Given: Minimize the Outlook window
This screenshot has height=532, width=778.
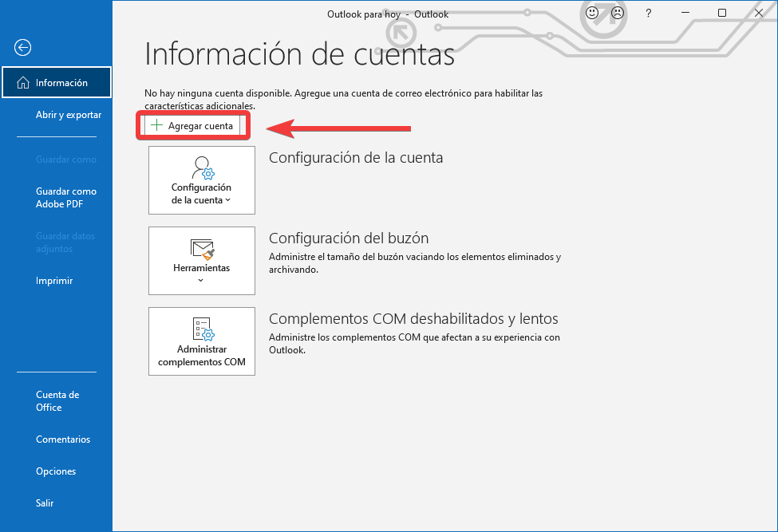Looking at the screenshot, I should coord(685,14).
